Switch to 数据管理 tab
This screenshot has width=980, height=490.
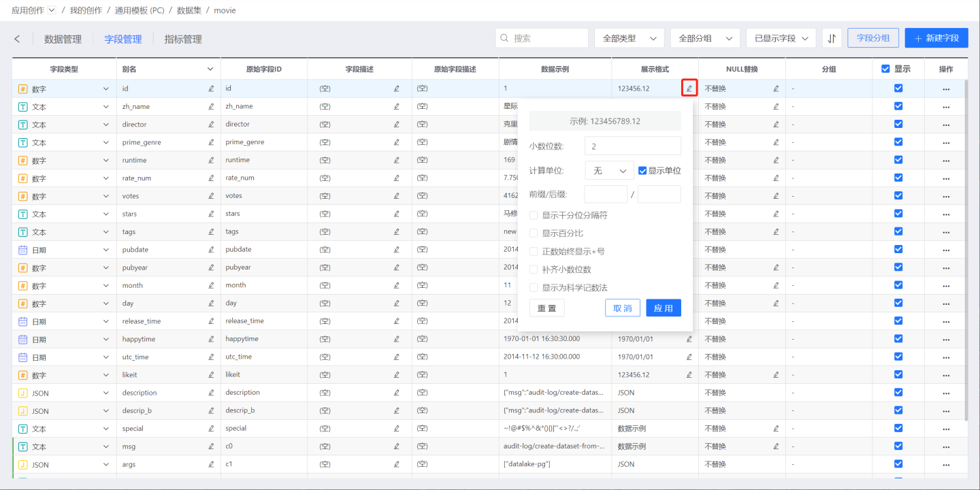click(x=63, y=39)
